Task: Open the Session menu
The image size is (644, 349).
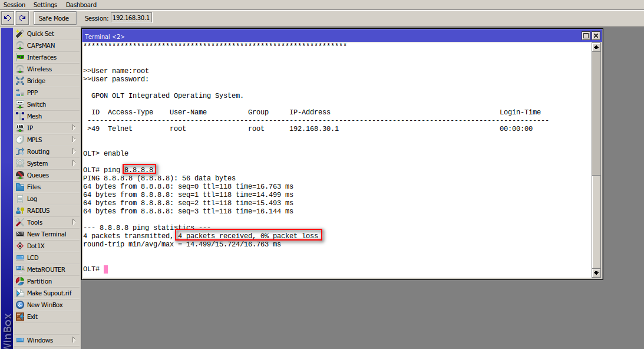Action: (14, 5)
